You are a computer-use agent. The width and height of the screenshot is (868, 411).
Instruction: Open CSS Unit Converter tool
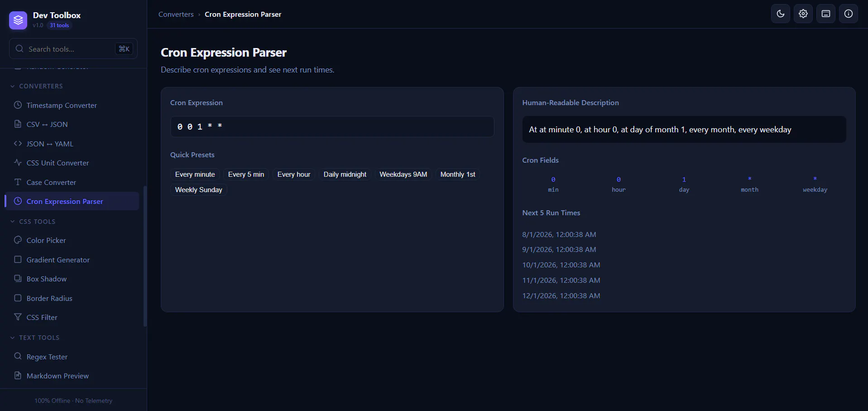pos(72,163)
